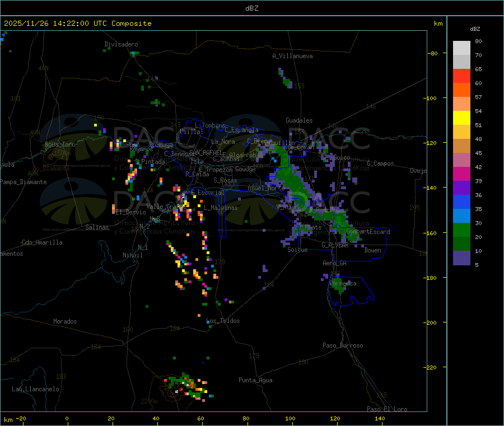Image resolution: width=504 pixels, height=426 pixels.
Task: Click the Morados place label
Action: [x=65, y=321]
